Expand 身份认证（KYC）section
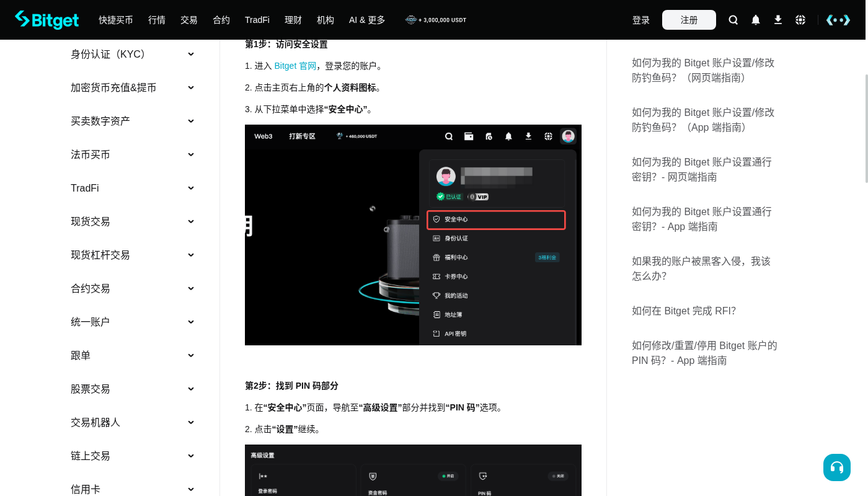This screenshot has width=868, height=496. 133,54
